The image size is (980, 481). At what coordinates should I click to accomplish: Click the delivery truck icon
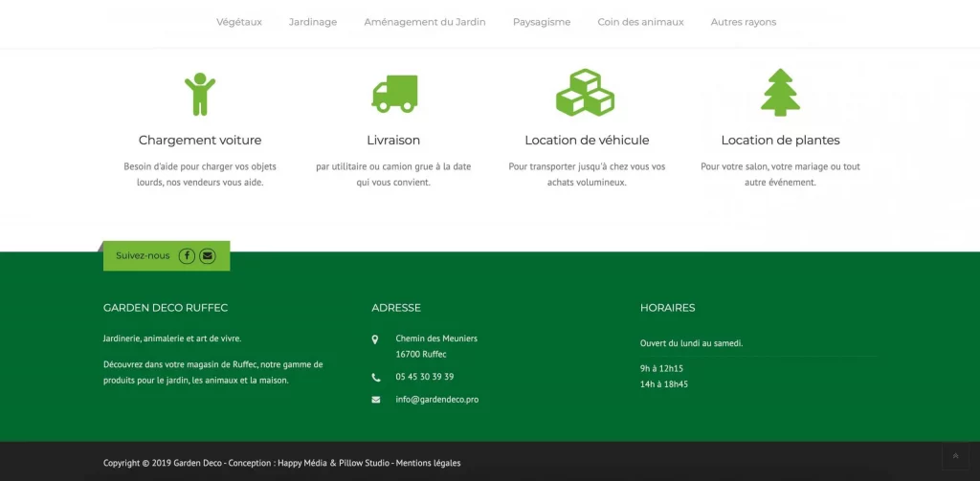click(x=394, y=94)
